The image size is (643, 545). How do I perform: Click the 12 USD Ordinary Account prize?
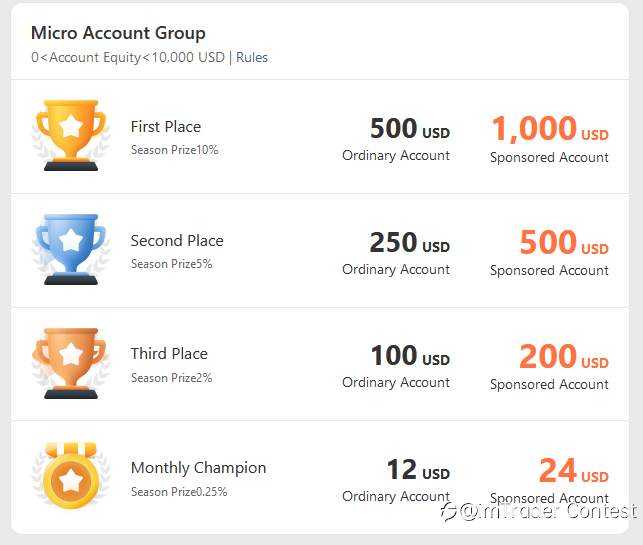click(396, 480)
